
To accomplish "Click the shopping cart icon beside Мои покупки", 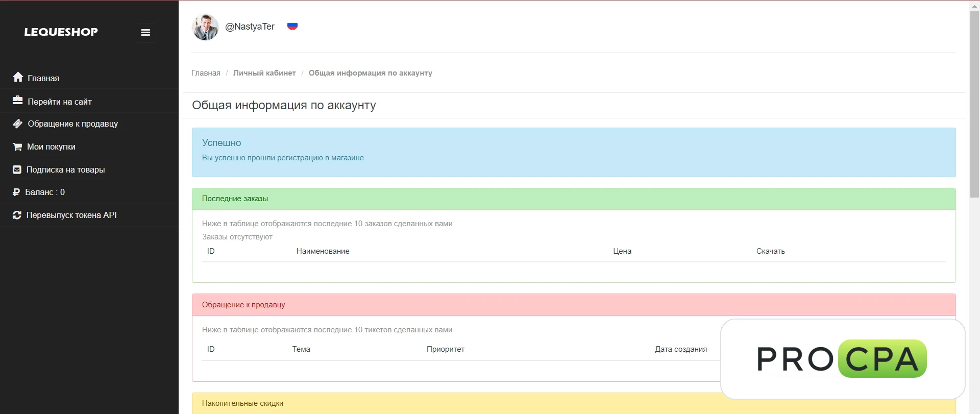I will pos(17,147).
